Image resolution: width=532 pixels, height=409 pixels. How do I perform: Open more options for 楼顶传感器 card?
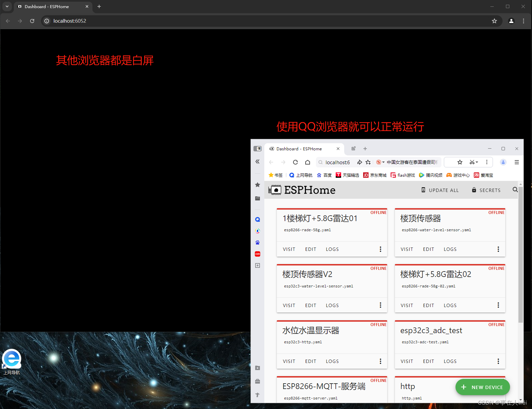(498, 249)
